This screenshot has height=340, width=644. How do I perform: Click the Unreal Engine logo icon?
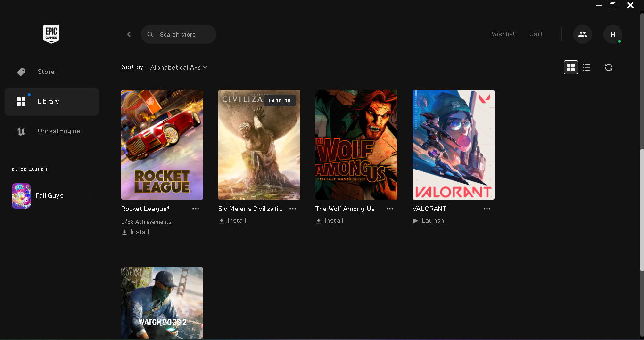21,131
